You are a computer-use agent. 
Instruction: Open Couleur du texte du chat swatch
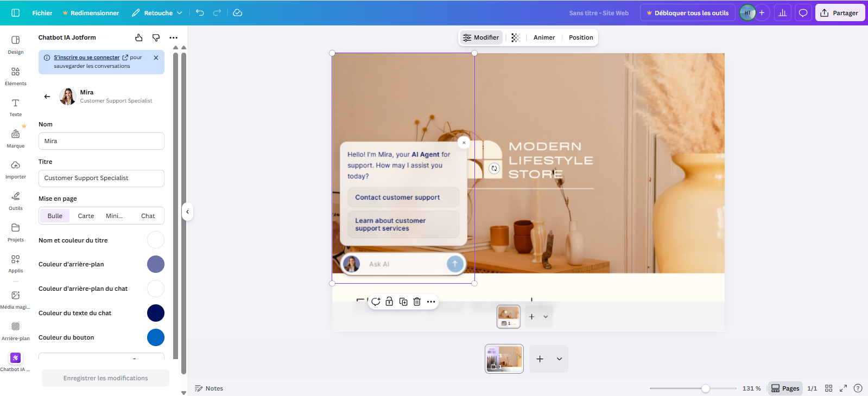pos(156,313)
